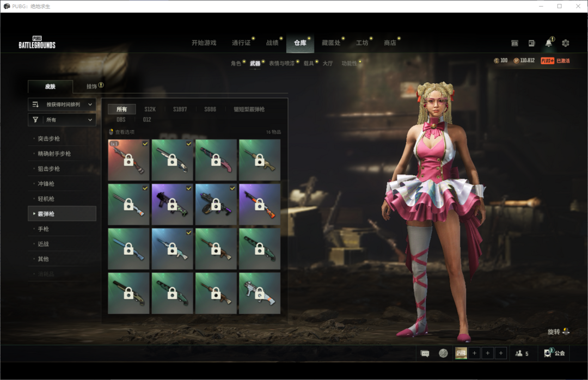Filter skins by DBS
The image size is (588, 380).
[x=121, y=119]
